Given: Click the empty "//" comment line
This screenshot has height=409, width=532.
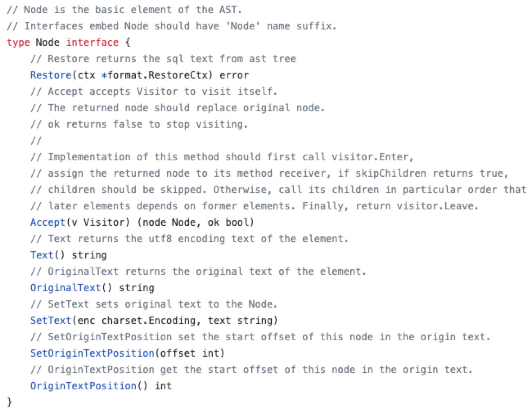Looking at the screenshot, I should (36, 141).
